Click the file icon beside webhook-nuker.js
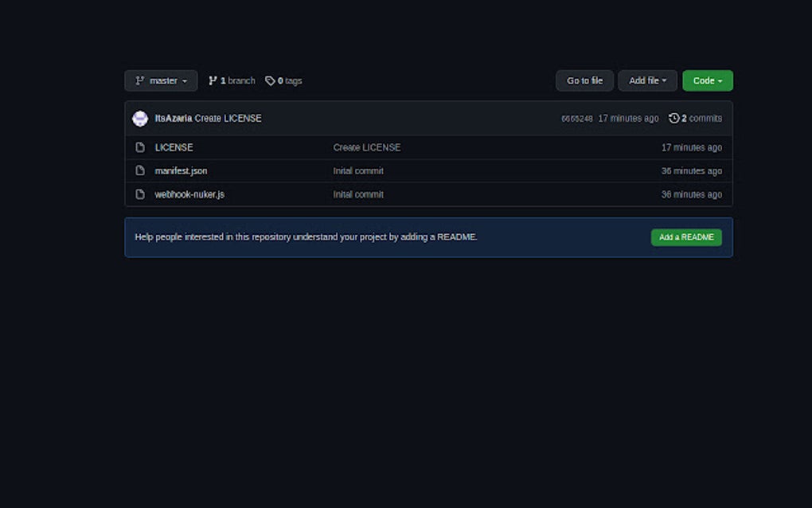The image size is (812, 508). pos(139,193)
